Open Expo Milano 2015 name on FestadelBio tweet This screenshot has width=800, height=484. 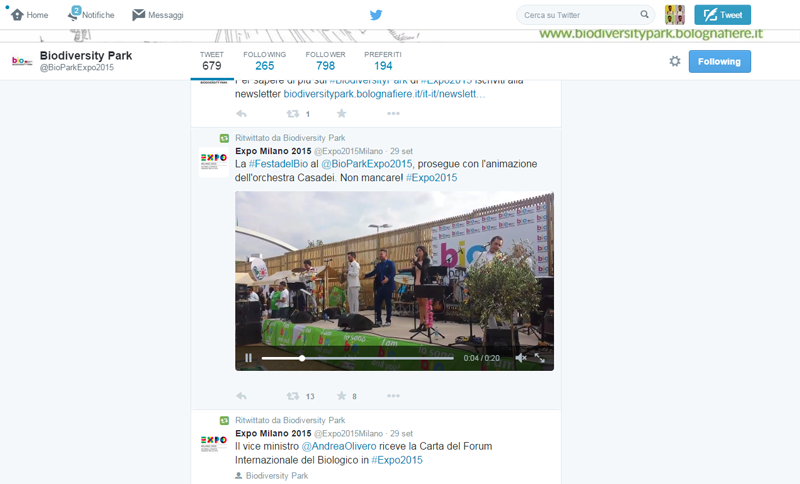pyautogui.click(x=273, y=151)
